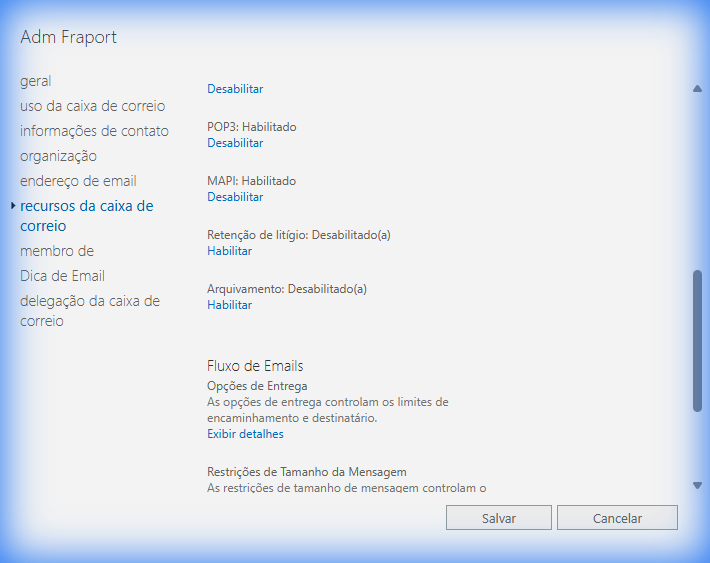Click the scrollbar down arrow
The width and height of the screenshot is (710, 563).
(x=697, y=485)
